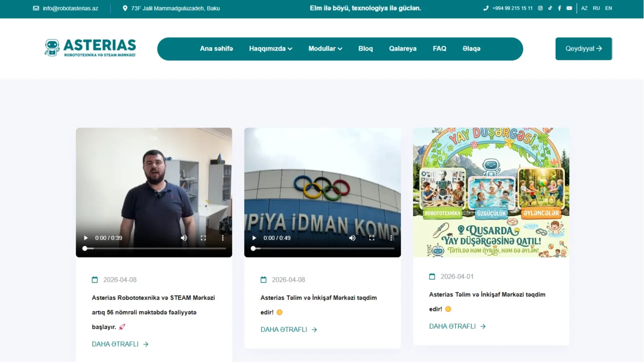Image resolution: width=644 pixels, height=362 pixels.
Task: Go to the Bloq menu item
Action: (x=366, y=49)
